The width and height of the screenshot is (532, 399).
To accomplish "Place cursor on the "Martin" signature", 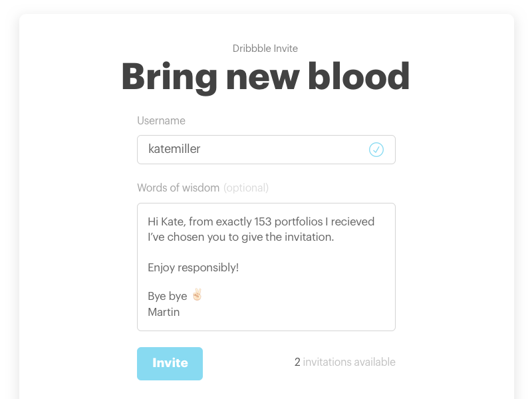I will pyautogui.click(x=164, y=311).
